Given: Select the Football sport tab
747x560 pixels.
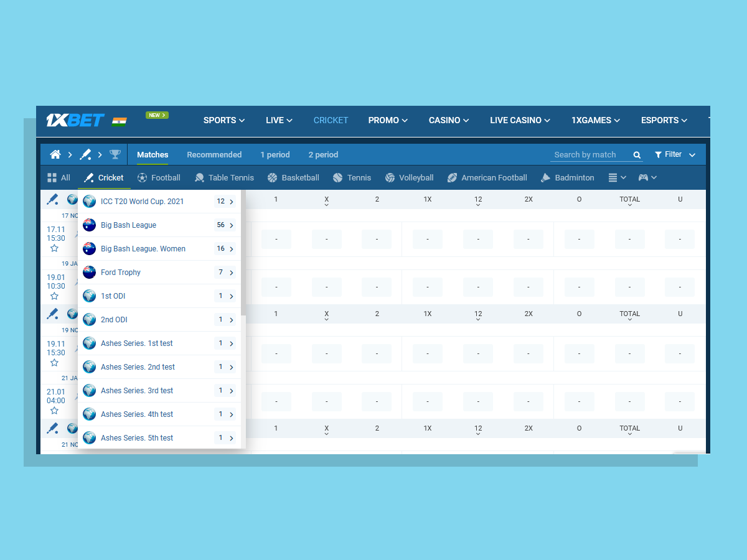Looking at the screenshot, I should [x=159, y=177].
